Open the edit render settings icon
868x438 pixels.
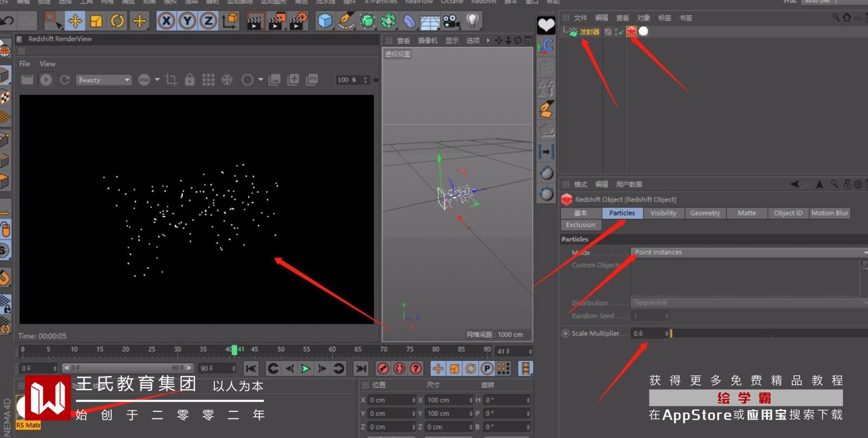coord(298,21)
